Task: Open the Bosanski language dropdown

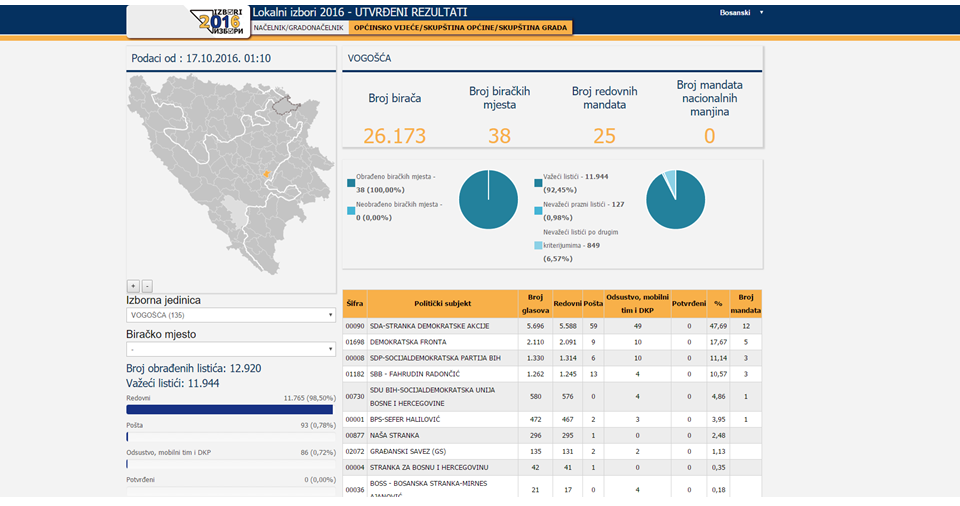Action: coord(741,13)
